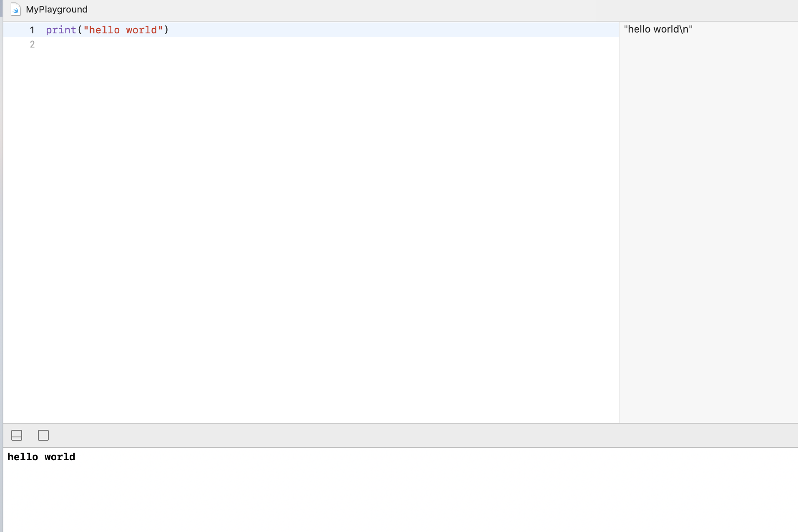This screenshot has width=798, height=532.
Task: Click the "hello world\n" result in sidebar
Action: point(658,29)
